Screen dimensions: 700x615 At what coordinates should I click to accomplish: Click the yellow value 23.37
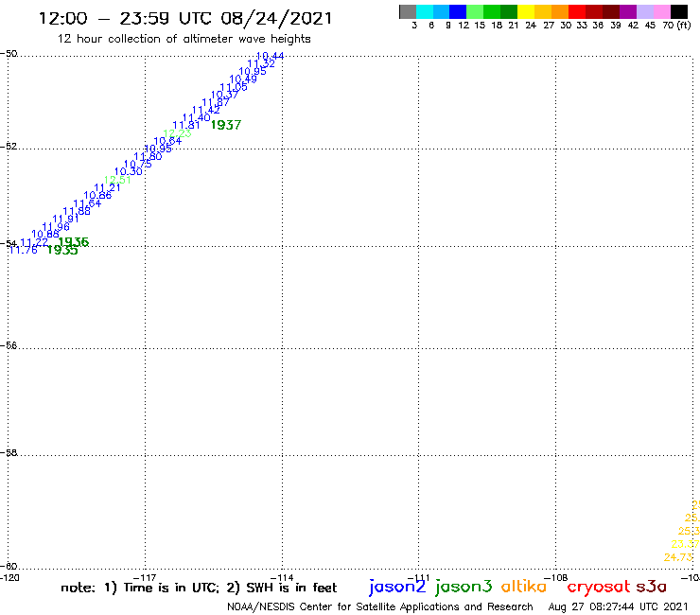[685, 544]
